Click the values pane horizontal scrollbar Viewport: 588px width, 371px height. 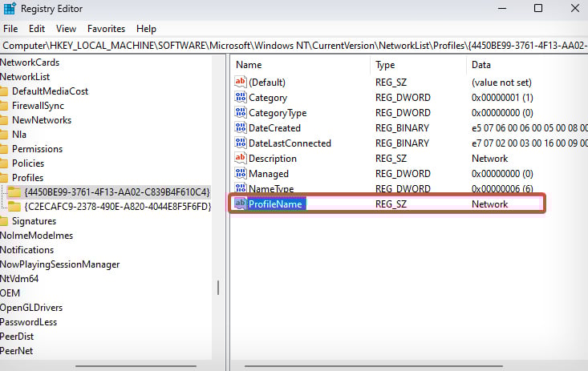(374, 365)
